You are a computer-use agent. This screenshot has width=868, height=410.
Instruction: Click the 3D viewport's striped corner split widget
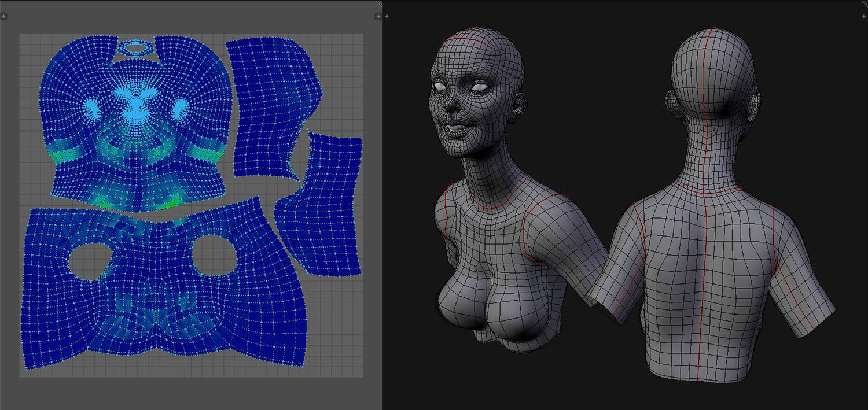[864, 3]
